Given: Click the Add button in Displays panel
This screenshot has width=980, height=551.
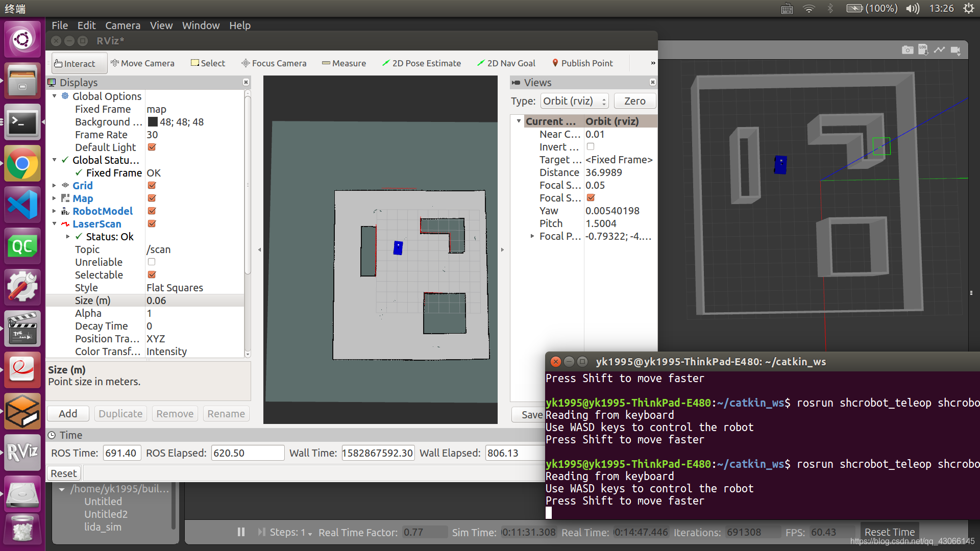Looking at the screenshot, I should (x=68, y=413).
